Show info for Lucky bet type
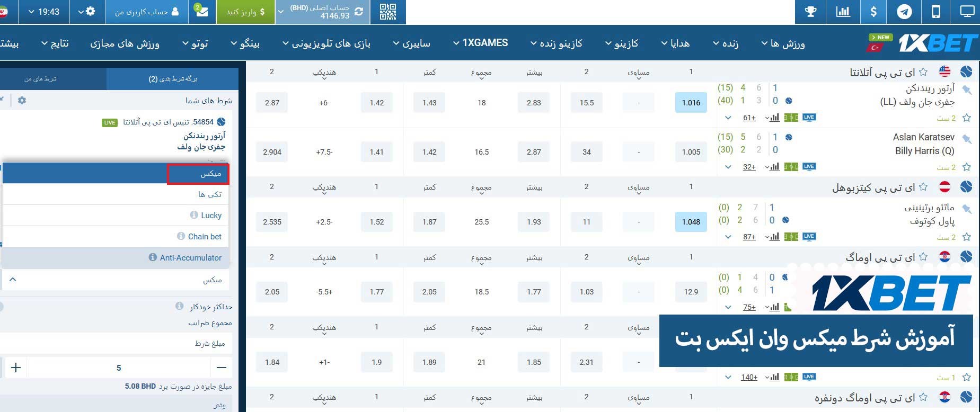 (194, 215)
